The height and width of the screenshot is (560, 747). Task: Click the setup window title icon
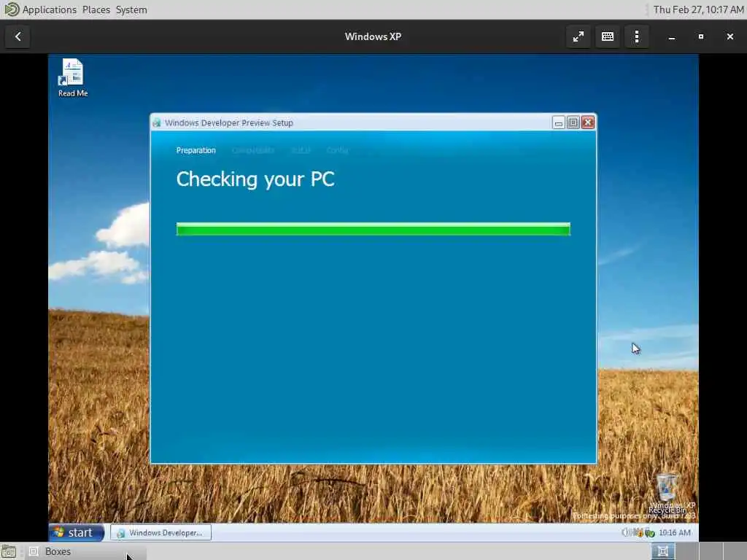point(157,122)
